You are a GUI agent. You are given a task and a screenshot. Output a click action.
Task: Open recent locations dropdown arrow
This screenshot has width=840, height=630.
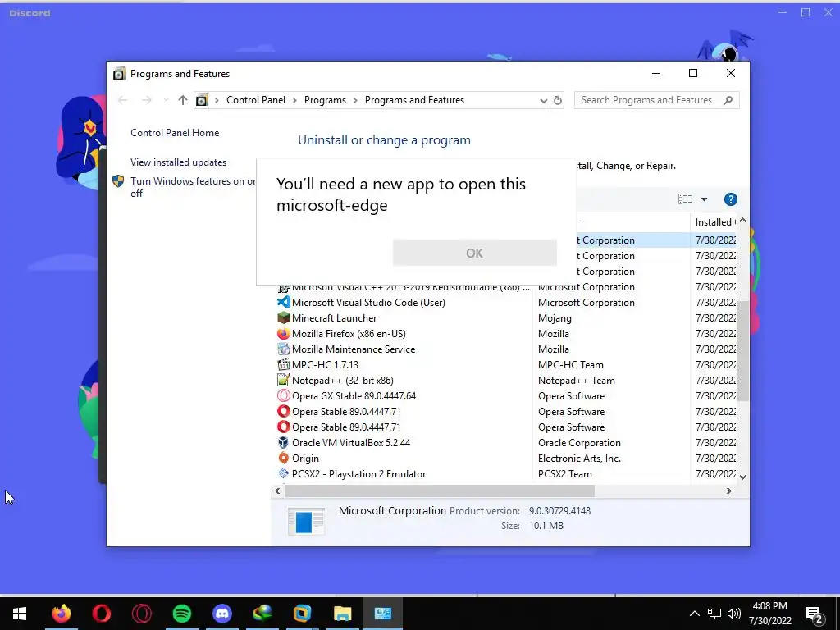point(166,100)
